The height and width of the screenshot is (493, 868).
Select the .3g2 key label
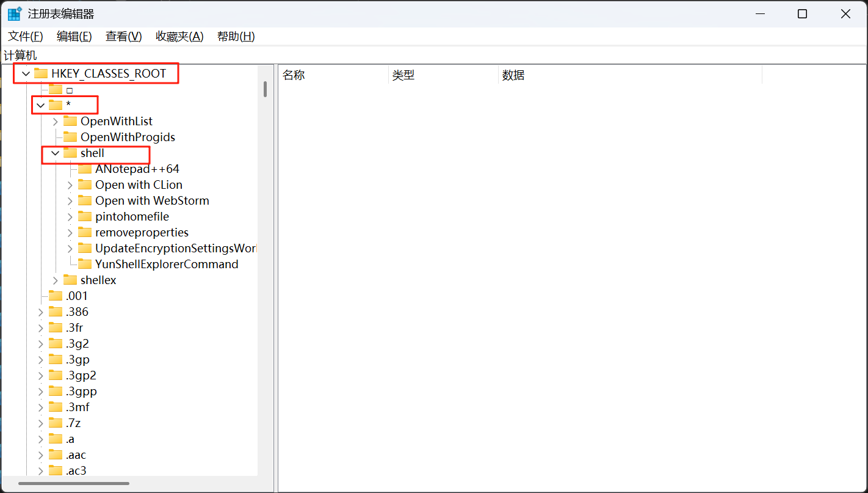(78, 343)
